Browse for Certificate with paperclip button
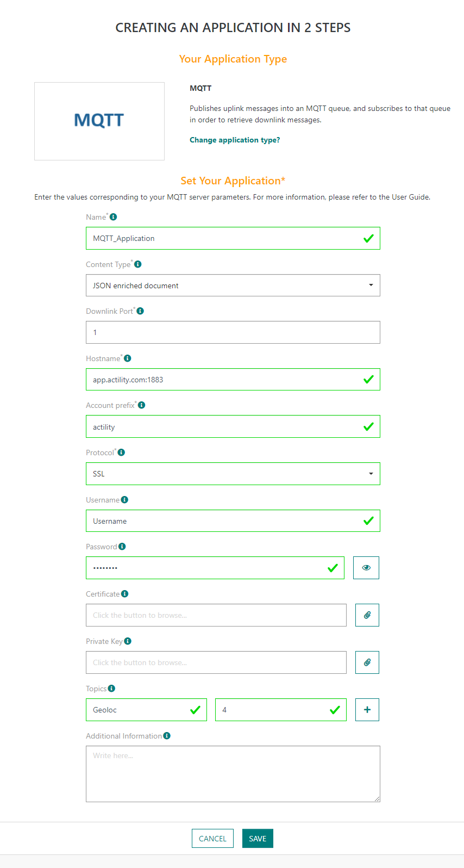Image resolution: width=464 pixels, height=868 pixels. (x=367, y=615)
